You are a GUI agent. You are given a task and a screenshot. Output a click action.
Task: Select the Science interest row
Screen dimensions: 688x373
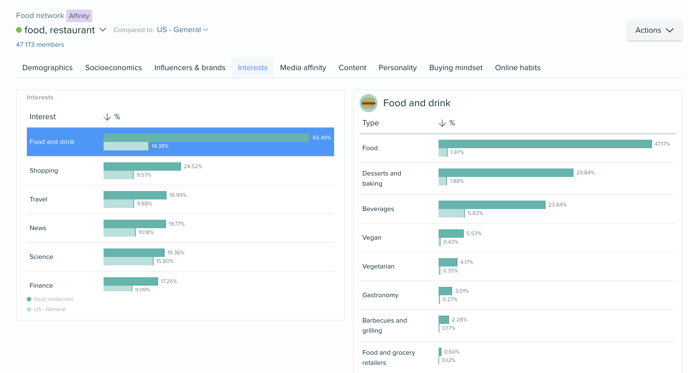180,257
